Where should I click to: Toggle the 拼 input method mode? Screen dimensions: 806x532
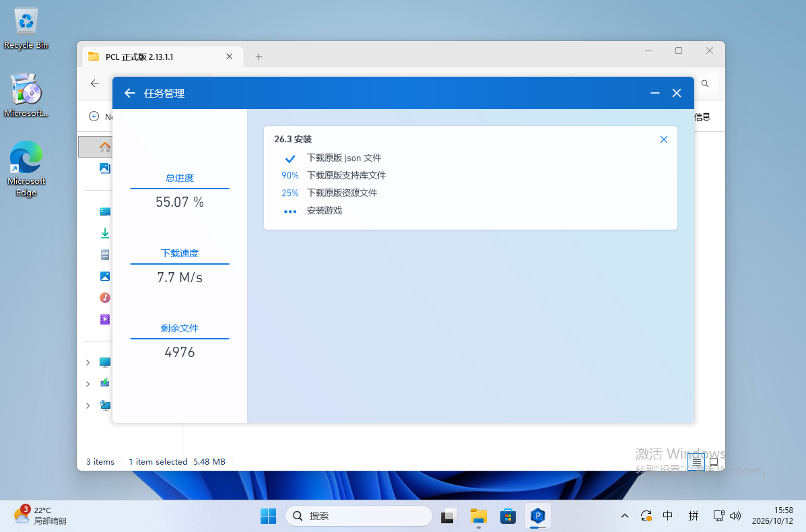point(694,516)
